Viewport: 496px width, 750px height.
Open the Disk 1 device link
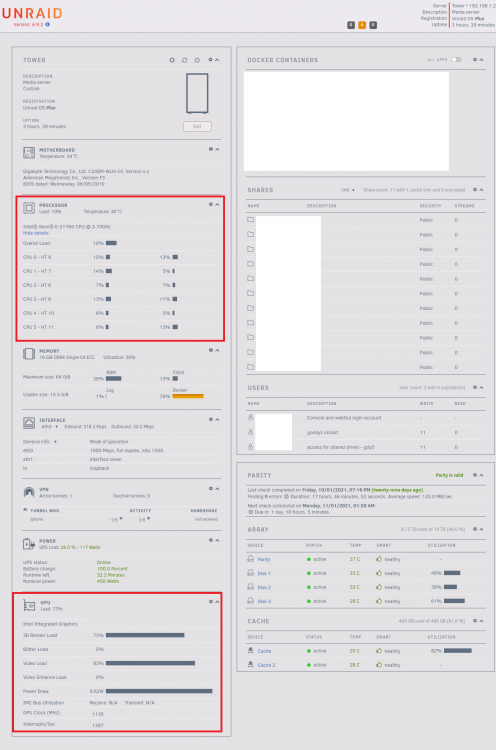(x=264, y=573)
